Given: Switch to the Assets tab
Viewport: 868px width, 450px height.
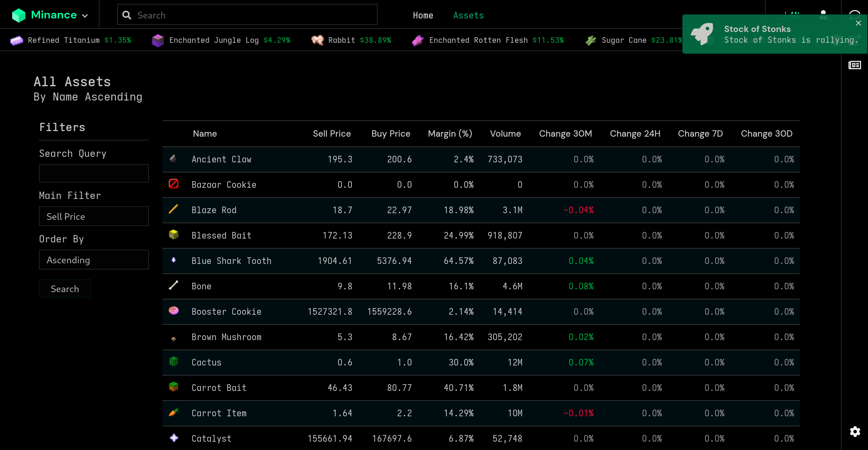Looking at the screenshot, I should pos(468,15).
